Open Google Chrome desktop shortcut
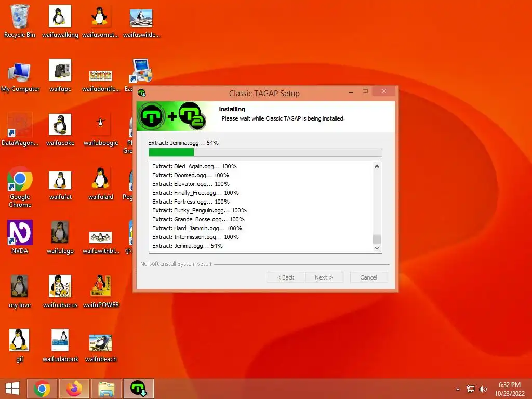The height and width of the screenshot is (399, 532). [20, 187]
